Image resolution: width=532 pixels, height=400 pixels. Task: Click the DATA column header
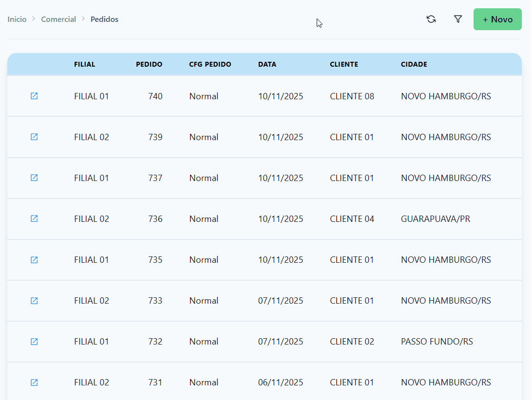[x=267, y=64]
